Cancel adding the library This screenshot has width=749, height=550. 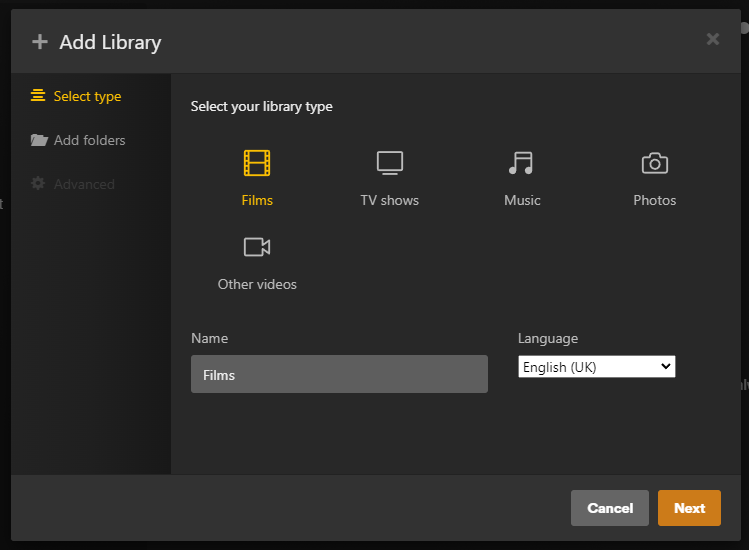(610, 508)
